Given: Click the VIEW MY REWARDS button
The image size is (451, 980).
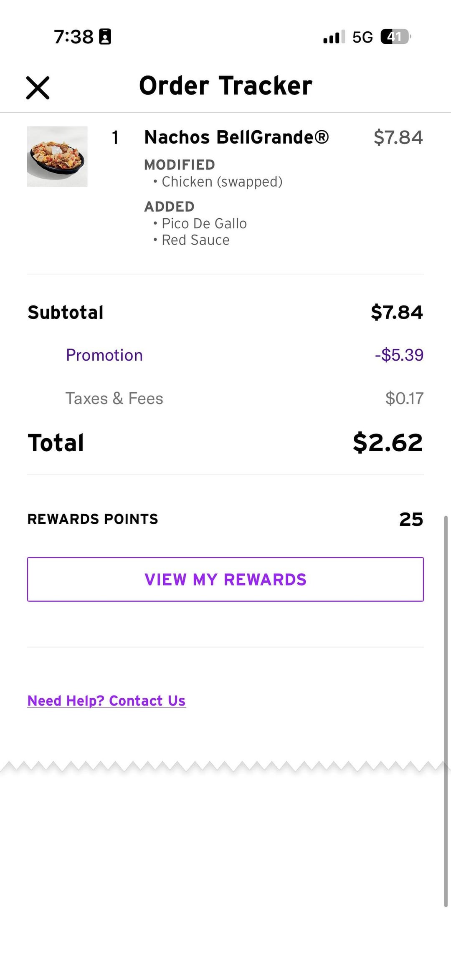Looking at the screenshot, I should (x=225, y=579).
